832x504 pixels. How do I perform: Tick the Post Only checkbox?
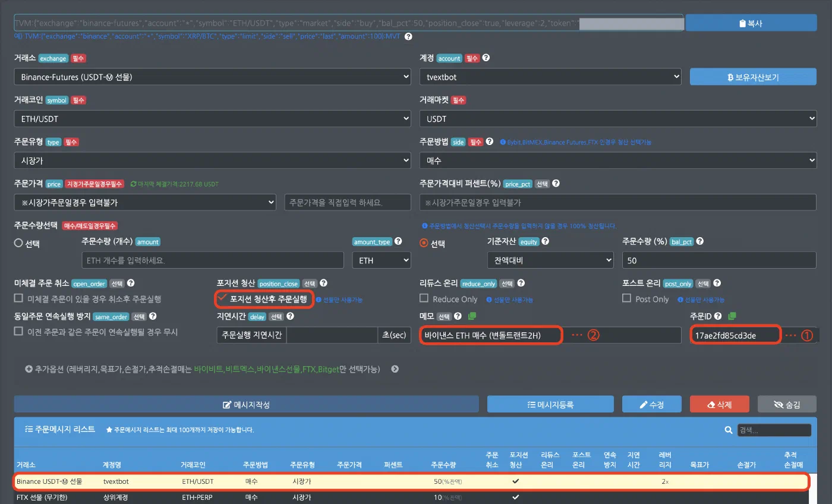point(627,298)
